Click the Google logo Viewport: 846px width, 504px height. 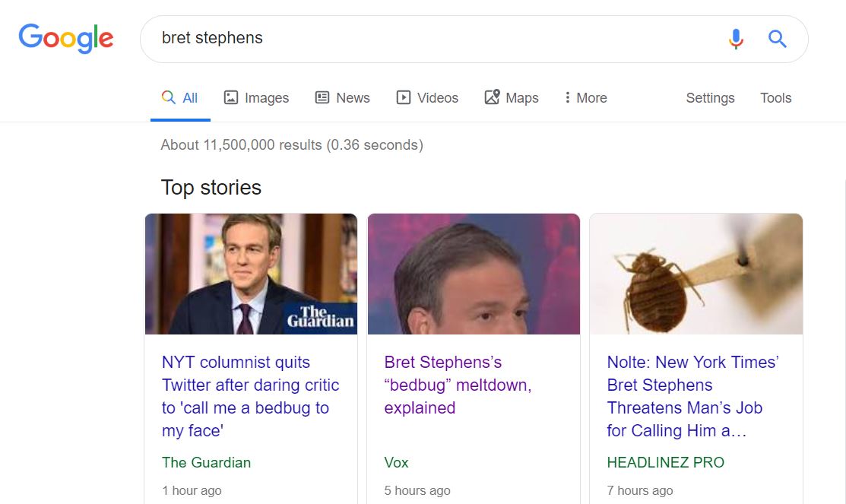66,38
